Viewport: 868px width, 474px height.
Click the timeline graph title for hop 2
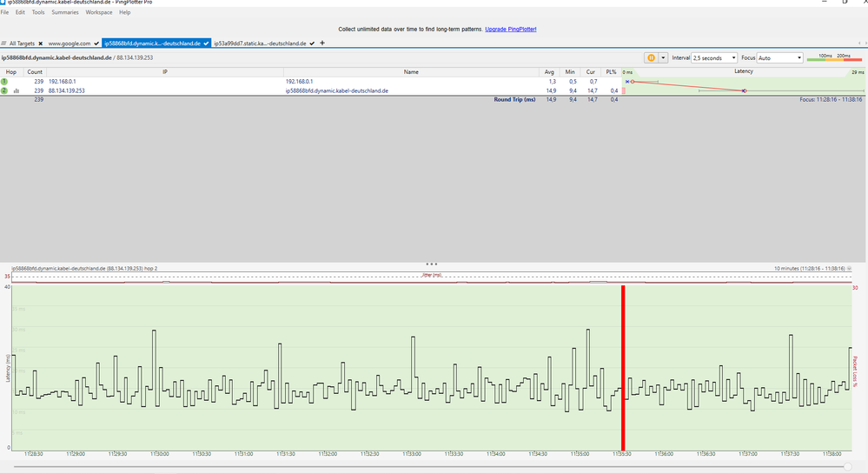[x=84, y=269]
